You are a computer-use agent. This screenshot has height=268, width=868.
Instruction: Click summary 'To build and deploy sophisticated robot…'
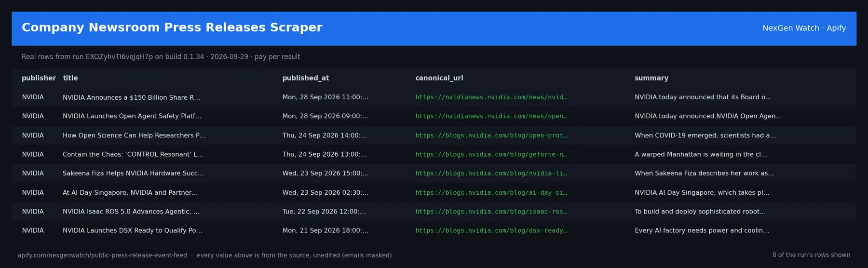pos(700,212)
